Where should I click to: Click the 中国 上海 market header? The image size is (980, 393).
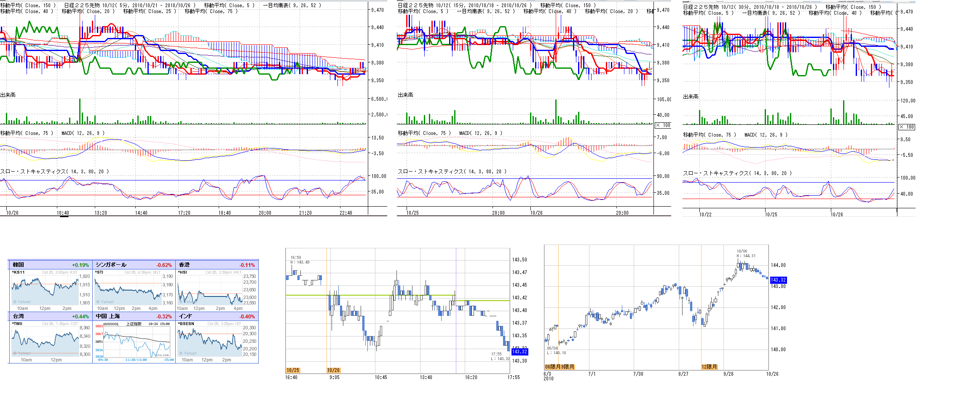click(108, 316)
